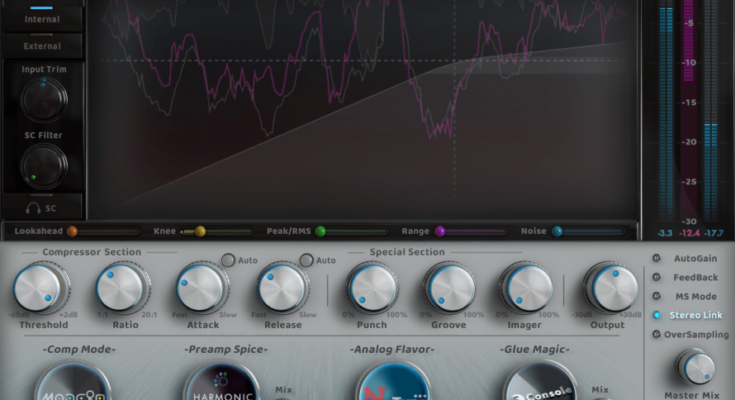The height and width of the screenshot is (400, 735).
Task: Click the Ratio knob
Action: click(123, 288)
